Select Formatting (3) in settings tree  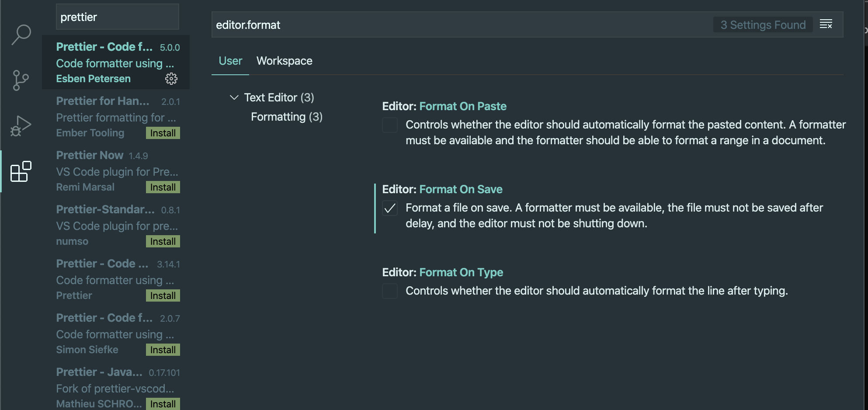tap(287, 117)
